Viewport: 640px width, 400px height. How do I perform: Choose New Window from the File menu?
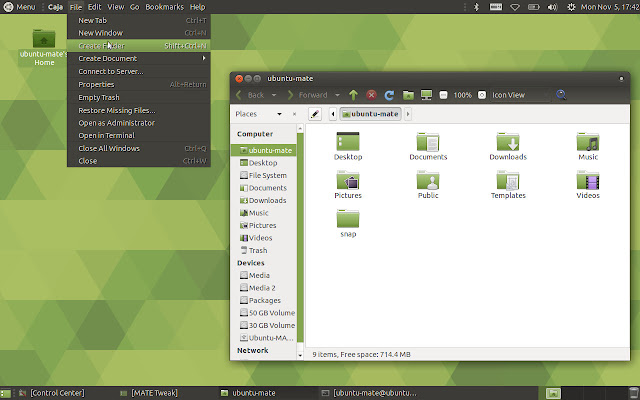(139, 33)
